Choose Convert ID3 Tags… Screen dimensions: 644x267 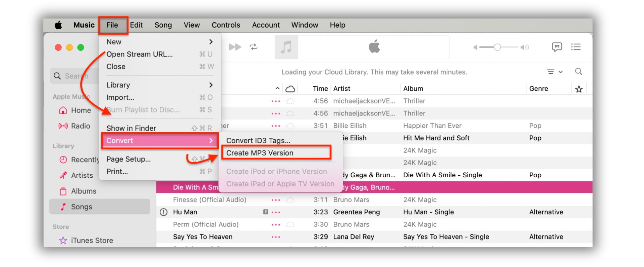(x=280, y=141)
